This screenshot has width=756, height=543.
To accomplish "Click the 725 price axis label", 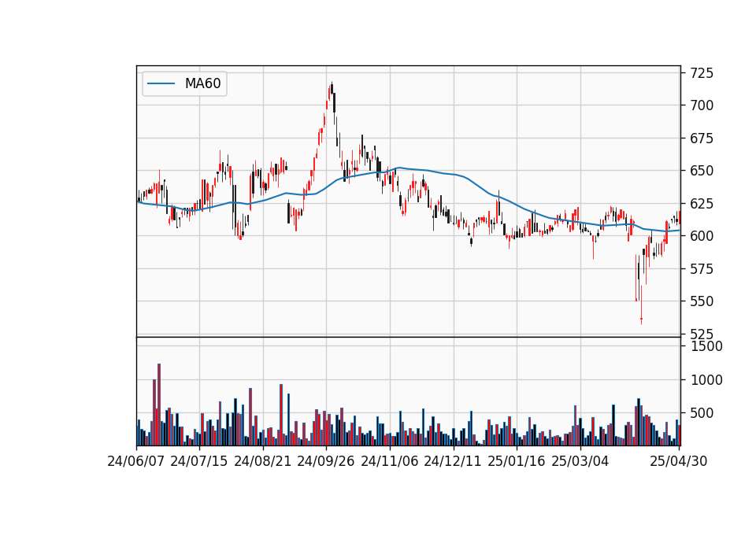I will [x=702, y=73].
